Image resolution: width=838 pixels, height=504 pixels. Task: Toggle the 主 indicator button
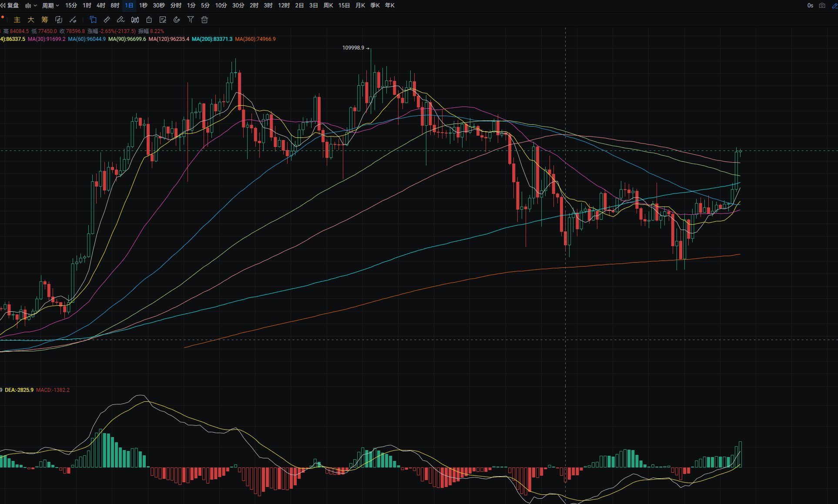point(17,20)
